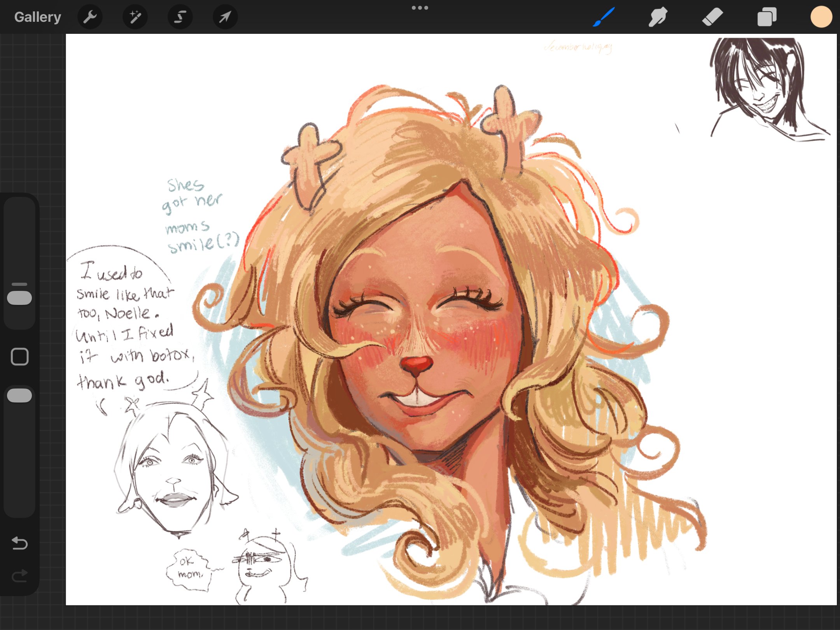Undo the last stroke
840x630 pixels.
[x=19, y=543]
